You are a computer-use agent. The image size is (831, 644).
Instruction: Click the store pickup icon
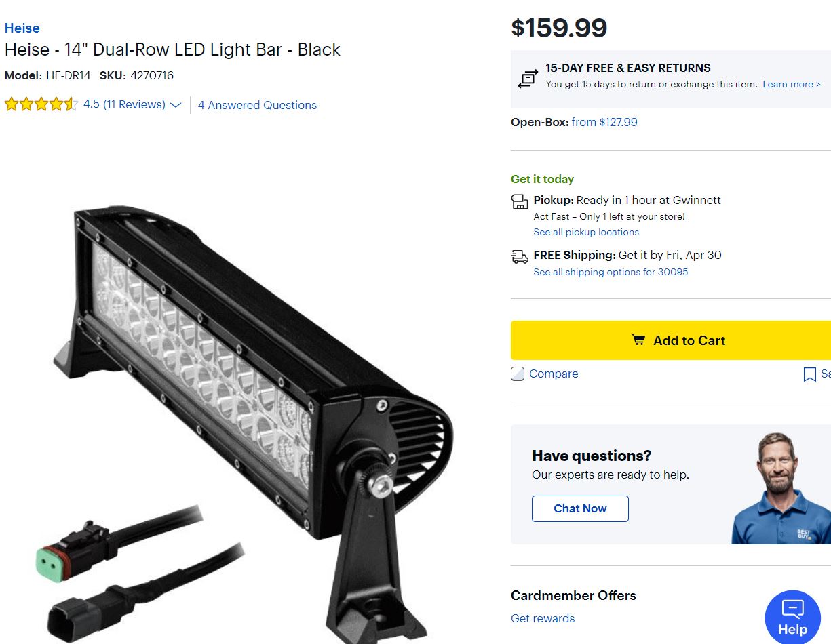click(520, 201)
